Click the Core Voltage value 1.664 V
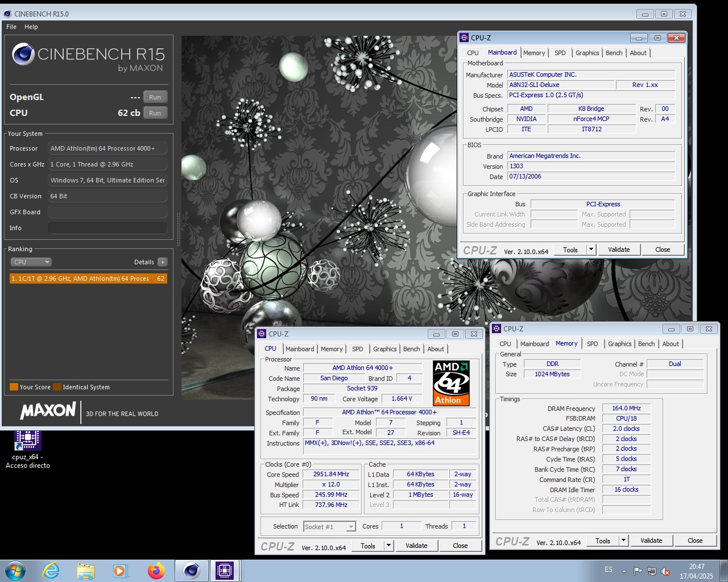Viewport: 728px width, 582px height. click(x=402, y=399)
